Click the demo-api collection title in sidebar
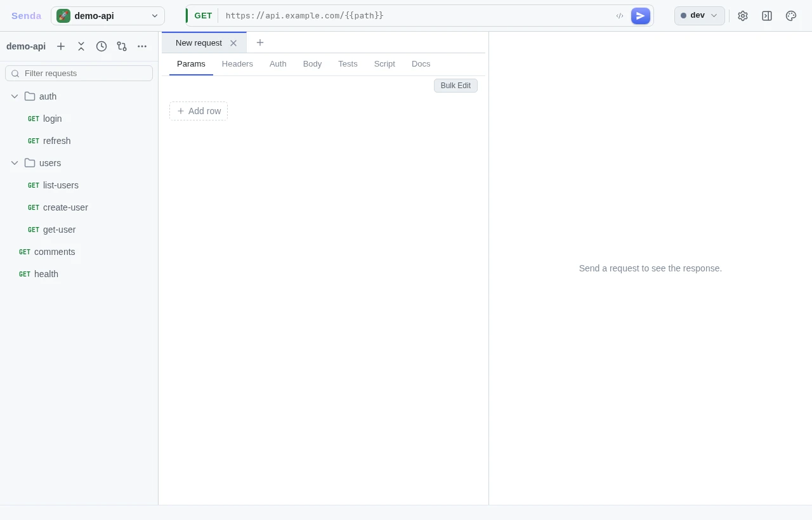Screen dimensions: 812x520 click(x=26, y=46)
